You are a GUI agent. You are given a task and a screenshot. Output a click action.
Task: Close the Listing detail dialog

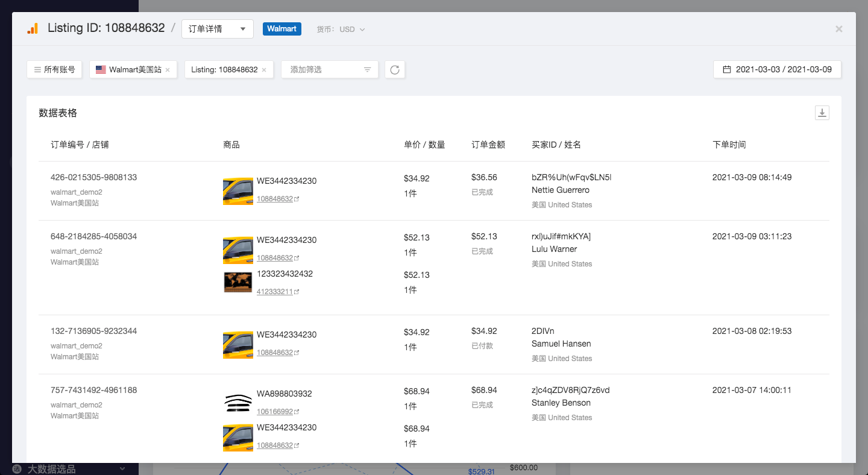tap(838, 29)
